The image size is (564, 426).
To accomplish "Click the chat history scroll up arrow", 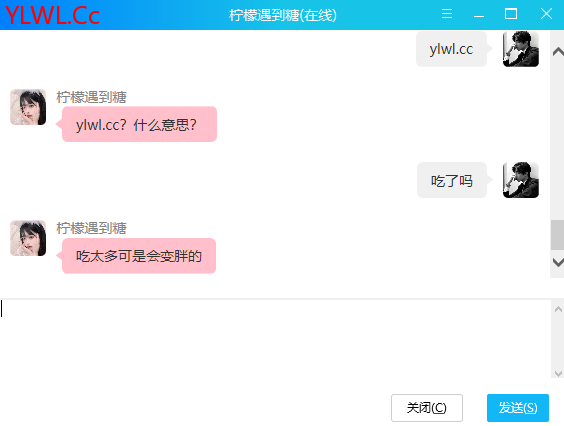I will click(x=558, y=52).
